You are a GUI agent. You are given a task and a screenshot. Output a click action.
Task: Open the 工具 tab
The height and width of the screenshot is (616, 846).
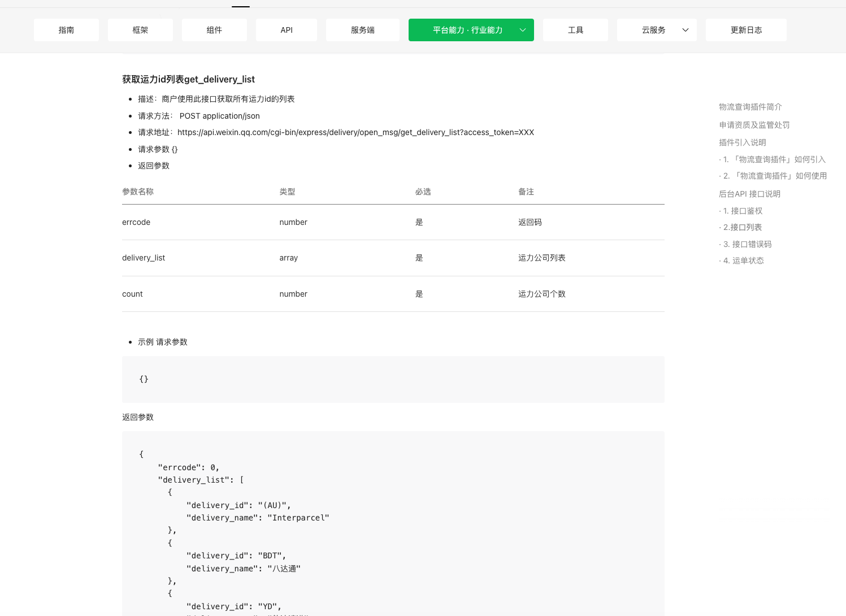575,30
